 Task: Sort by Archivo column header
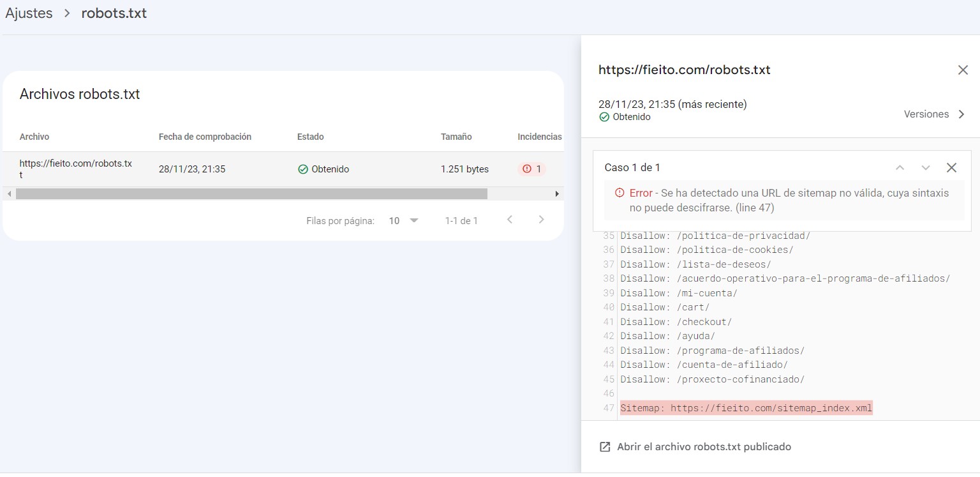tap(34, 137)
